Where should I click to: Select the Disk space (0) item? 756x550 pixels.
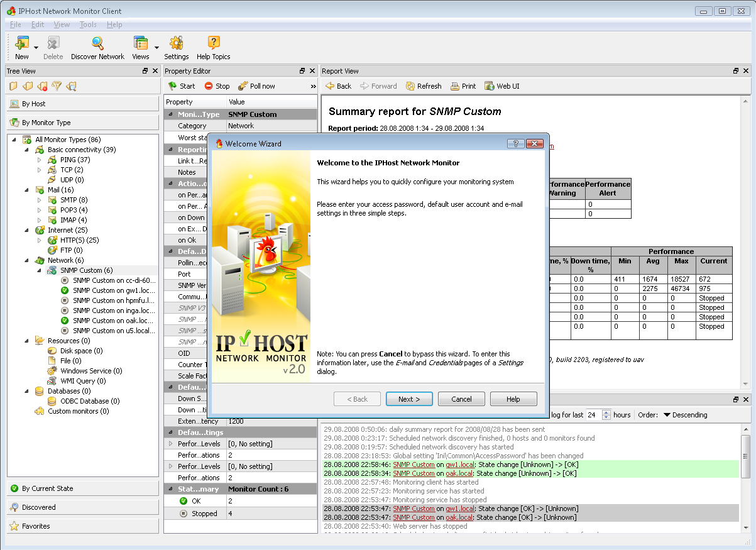(81, 351)
